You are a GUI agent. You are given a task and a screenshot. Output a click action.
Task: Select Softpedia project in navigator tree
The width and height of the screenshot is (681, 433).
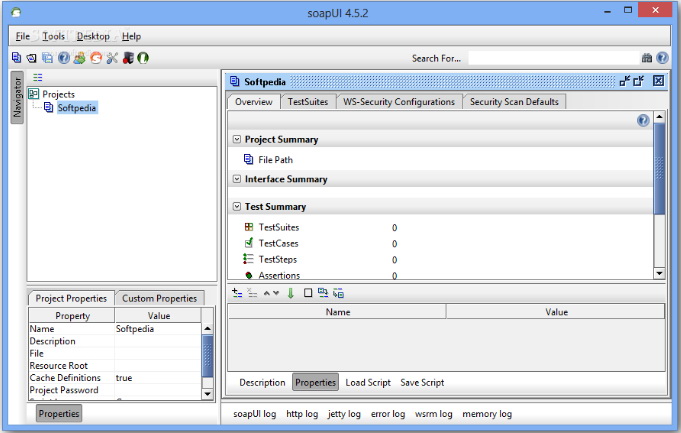(x=76, y=108)
